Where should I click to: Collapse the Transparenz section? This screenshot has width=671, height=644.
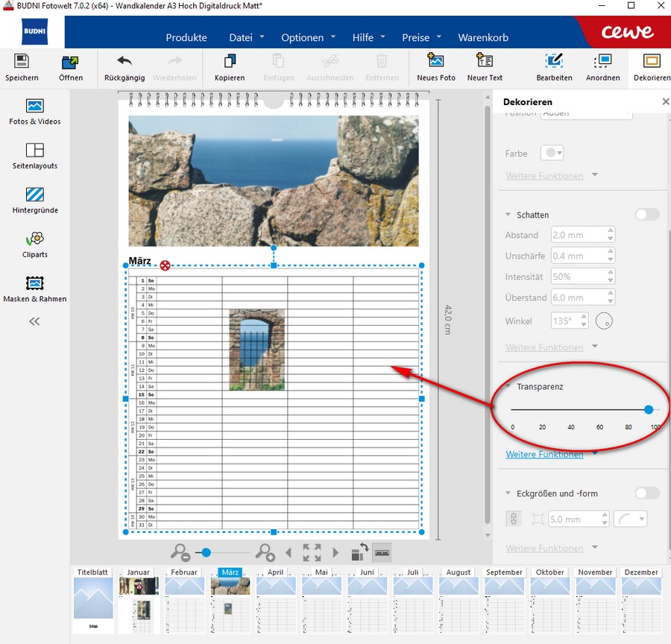click(508, 387)
